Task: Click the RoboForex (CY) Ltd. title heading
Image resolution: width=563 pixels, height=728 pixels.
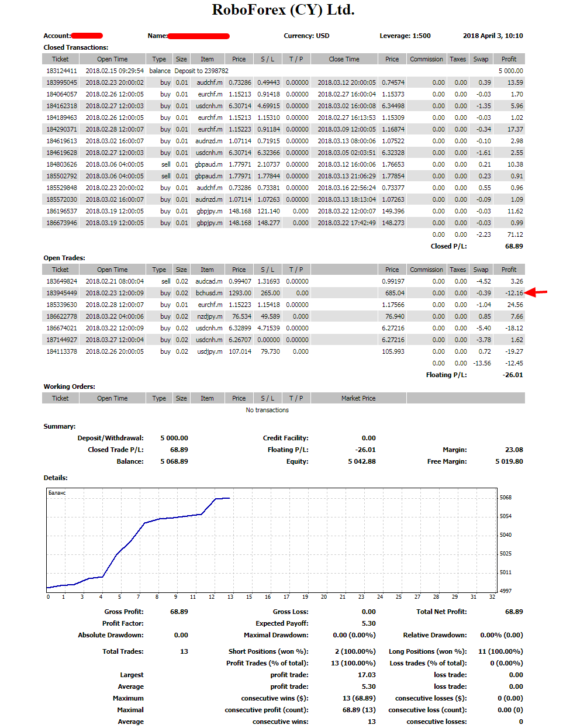Action: (281, 10)
